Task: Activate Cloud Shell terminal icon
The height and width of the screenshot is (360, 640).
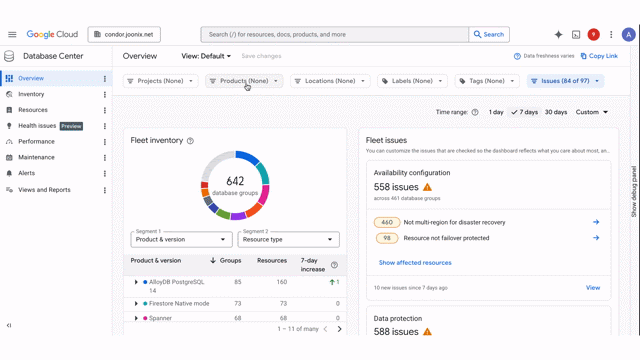Action: tap(576, 35)
